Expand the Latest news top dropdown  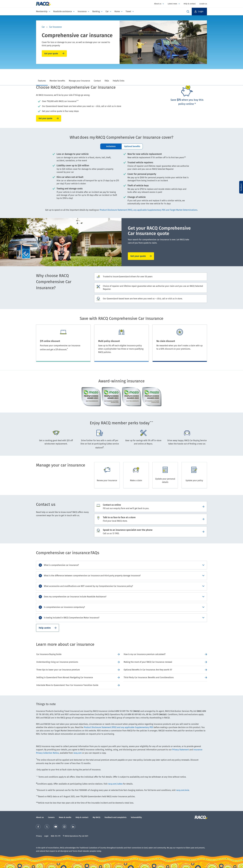(x=174, y=4)
